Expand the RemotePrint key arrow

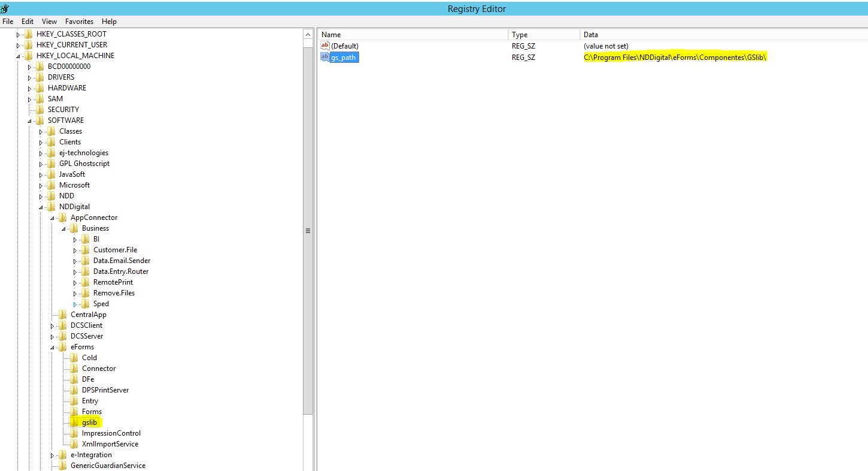coord(75,283)
